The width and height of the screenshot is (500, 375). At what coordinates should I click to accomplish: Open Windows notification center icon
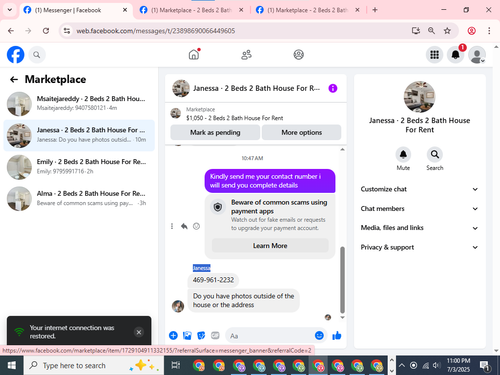tap(485, 366)
